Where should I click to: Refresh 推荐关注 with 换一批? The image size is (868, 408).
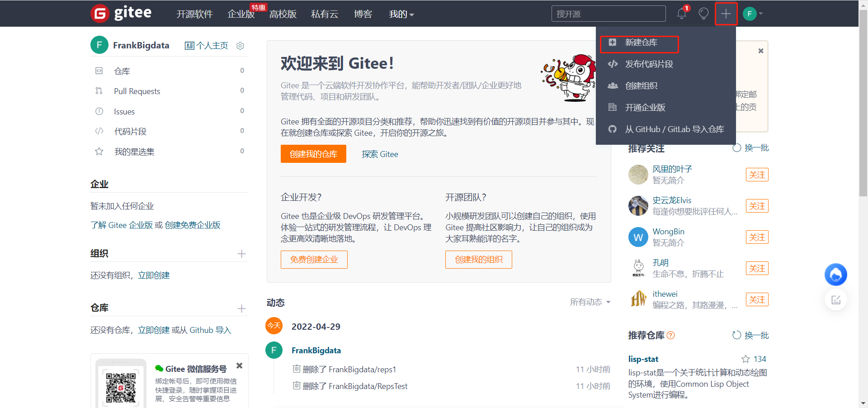point(750,148)
